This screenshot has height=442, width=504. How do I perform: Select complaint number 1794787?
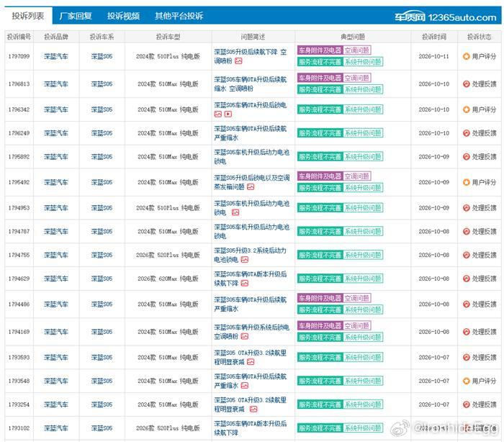[x=19, y=232]
